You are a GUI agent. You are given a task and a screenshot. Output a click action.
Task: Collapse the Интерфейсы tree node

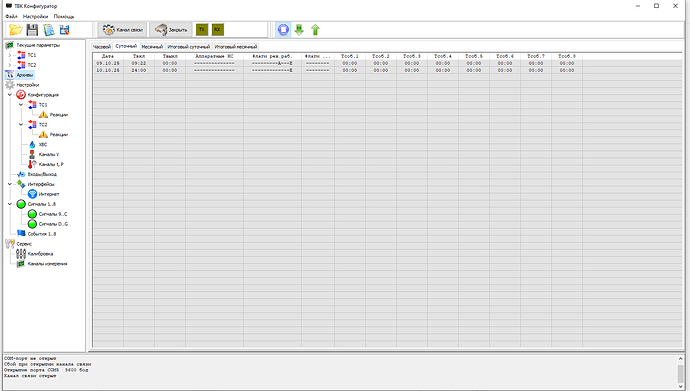(x=10, y=184)
